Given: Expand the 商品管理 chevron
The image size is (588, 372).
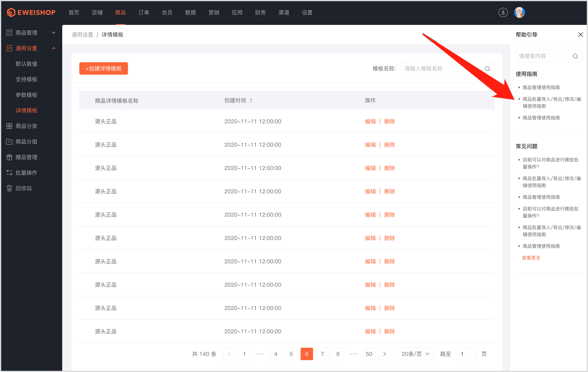Looking at the screenshot, I should [54, 33].
